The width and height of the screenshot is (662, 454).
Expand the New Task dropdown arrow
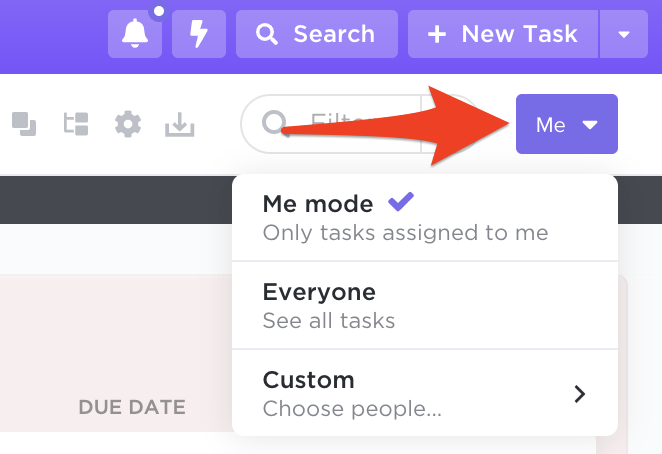point(624,35)
